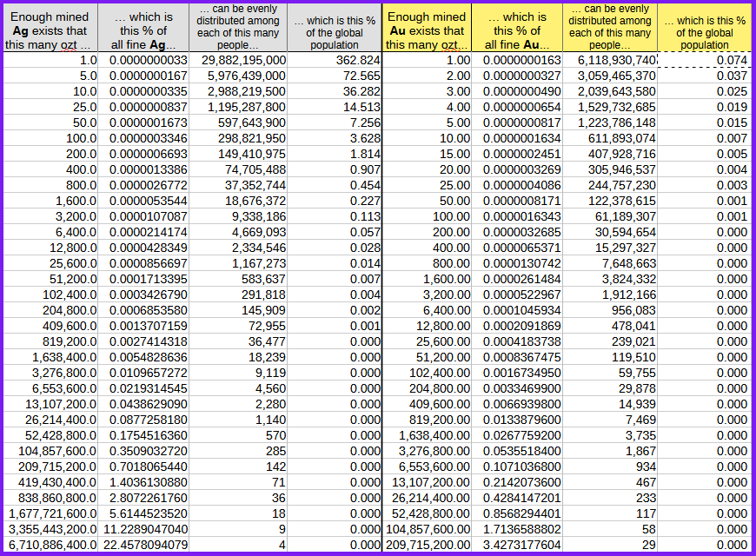Click cell showing 1,167,273

(x=238, y=263)
